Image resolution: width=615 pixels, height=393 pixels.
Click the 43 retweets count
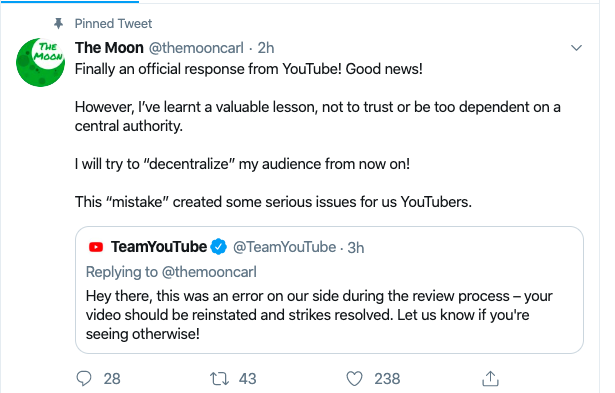[x=247, y=379]
